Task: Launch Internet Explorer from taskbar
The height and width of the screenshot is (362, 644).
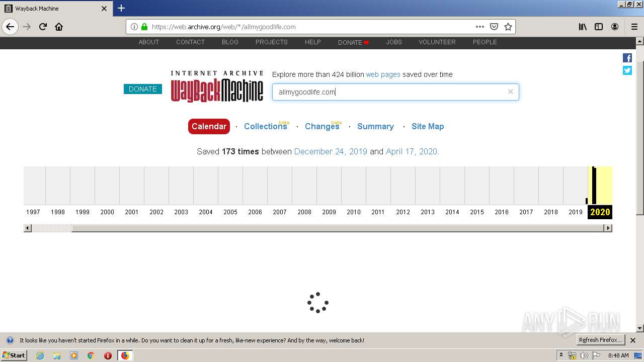Action: tap(40, 355)
